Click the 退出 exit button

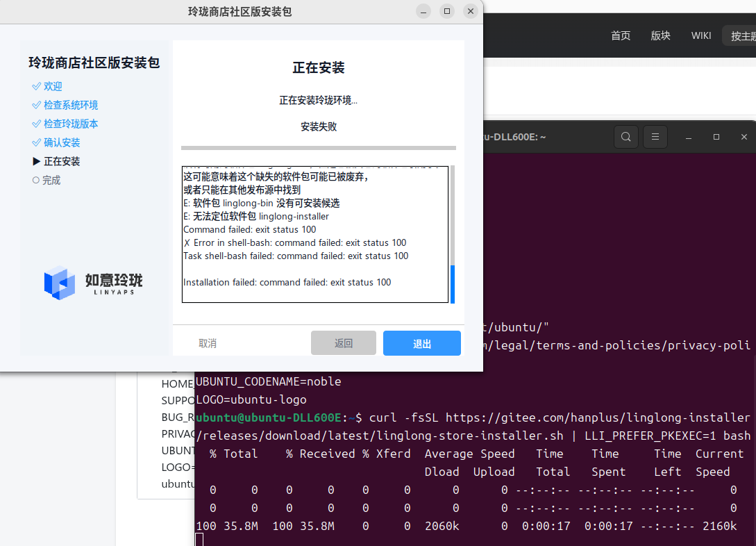click(422, 343)
